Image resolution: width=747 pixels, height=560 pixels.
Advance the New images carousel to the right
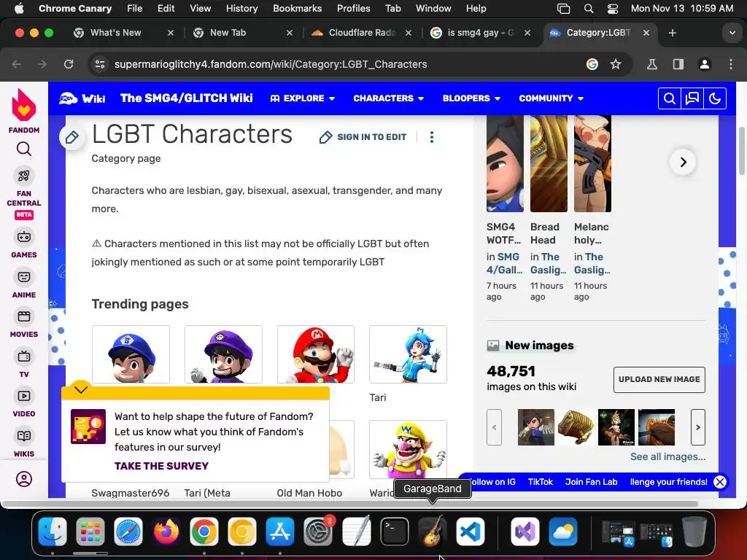tap(698, 427)
